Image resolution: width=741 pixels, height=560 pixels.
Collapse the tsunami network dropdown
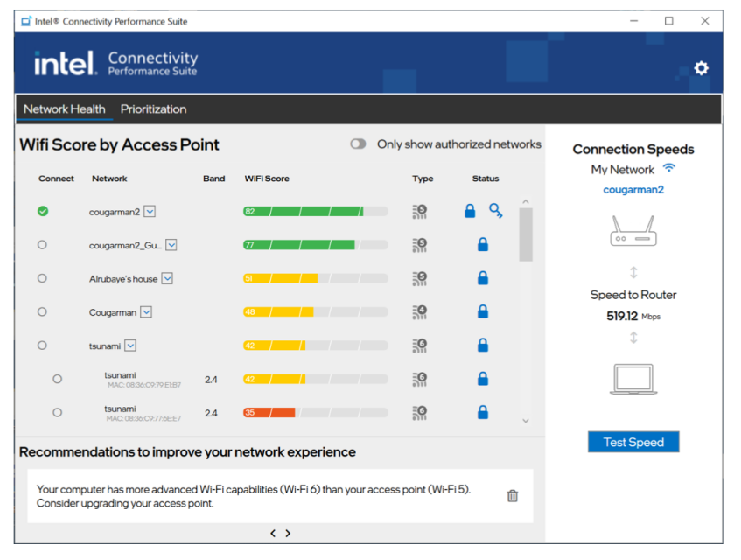130,346
